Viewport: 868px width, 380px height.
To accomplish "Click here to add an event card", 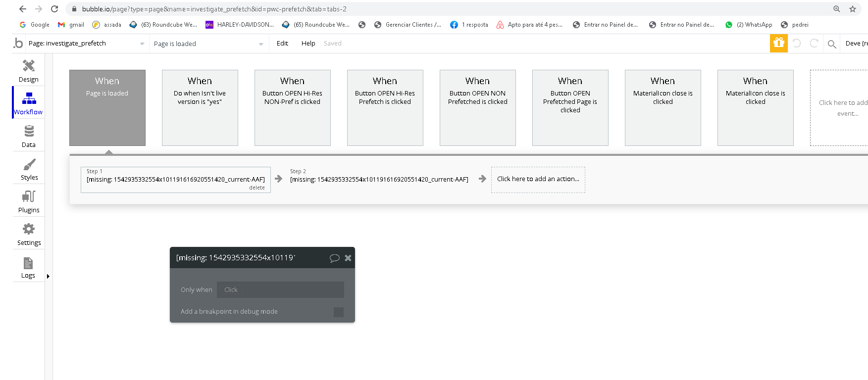I will pos(839,108).
